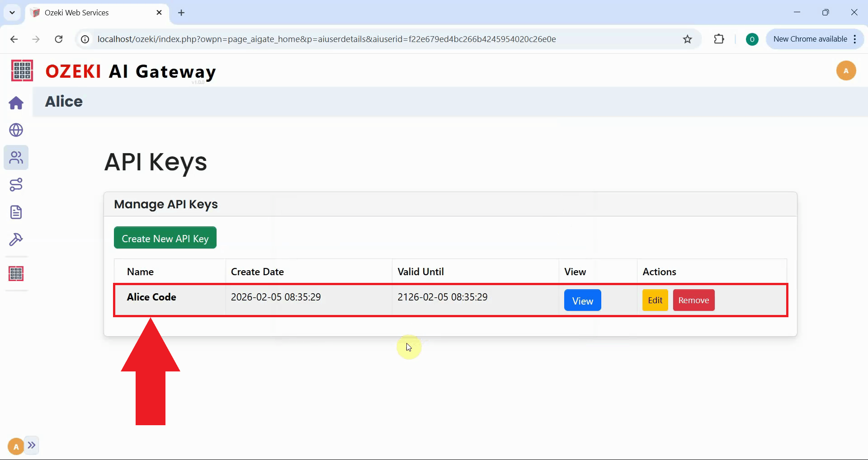Bookmark this page using the star icon
The image size is (868, 460).
(x=687, y=39)
